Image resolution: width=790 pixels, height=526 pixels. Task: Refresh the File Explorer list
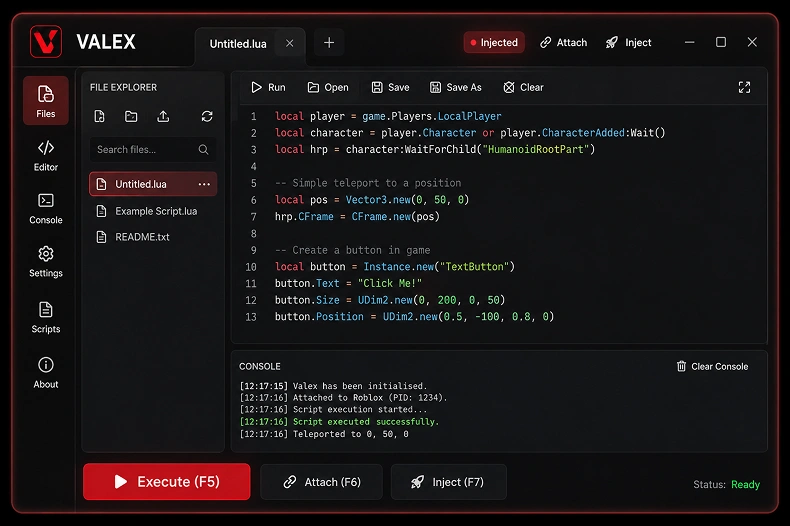click(207, 117)
